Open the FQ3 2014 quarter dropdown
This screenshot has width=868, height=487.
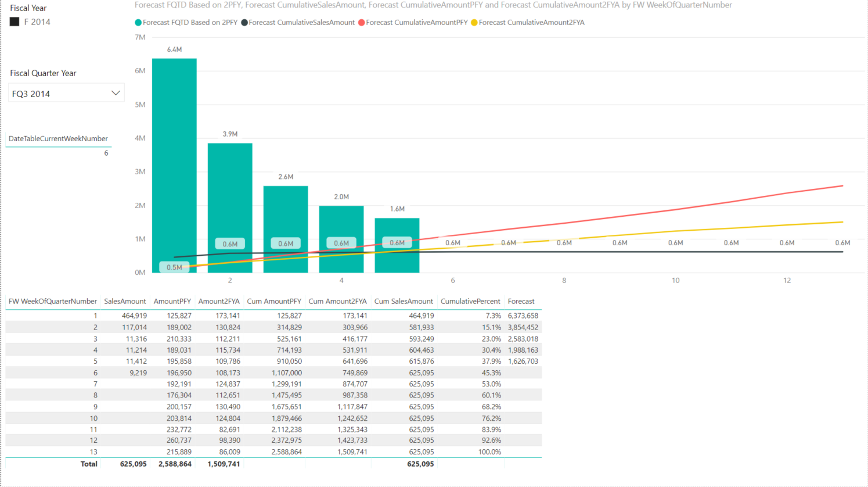(66, 93)
